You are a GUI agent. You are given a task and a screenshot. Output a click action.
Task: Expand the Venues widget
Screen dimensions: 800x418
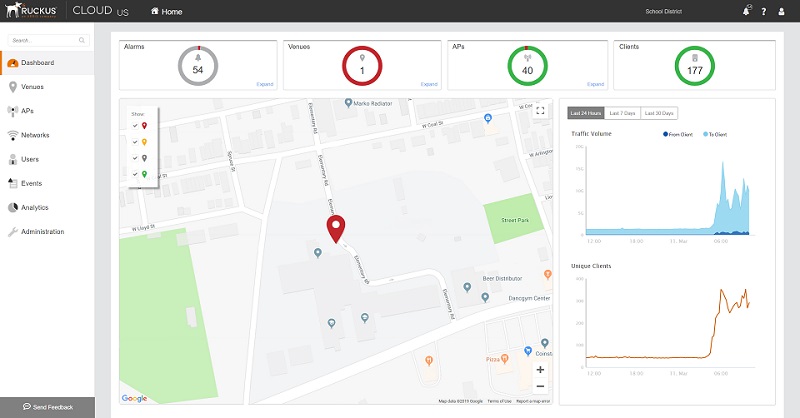pyautogui.click(x=429, y=84)
